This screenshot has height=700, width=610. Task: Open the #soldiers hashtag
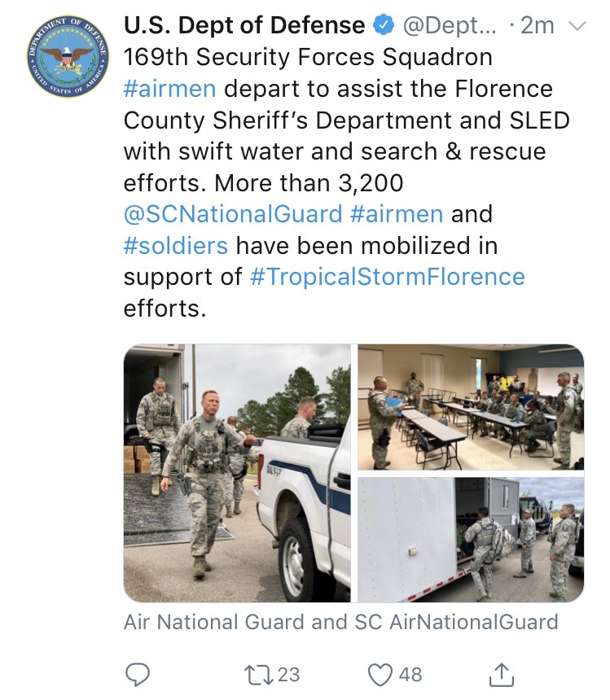coord(175,246)
